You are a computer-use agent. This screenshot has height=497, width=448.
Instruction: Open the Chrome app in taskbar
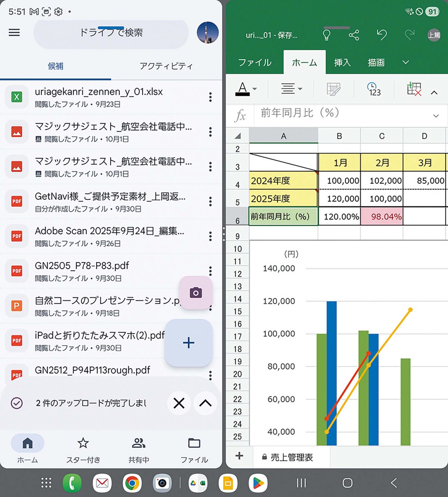click(132, 483)
